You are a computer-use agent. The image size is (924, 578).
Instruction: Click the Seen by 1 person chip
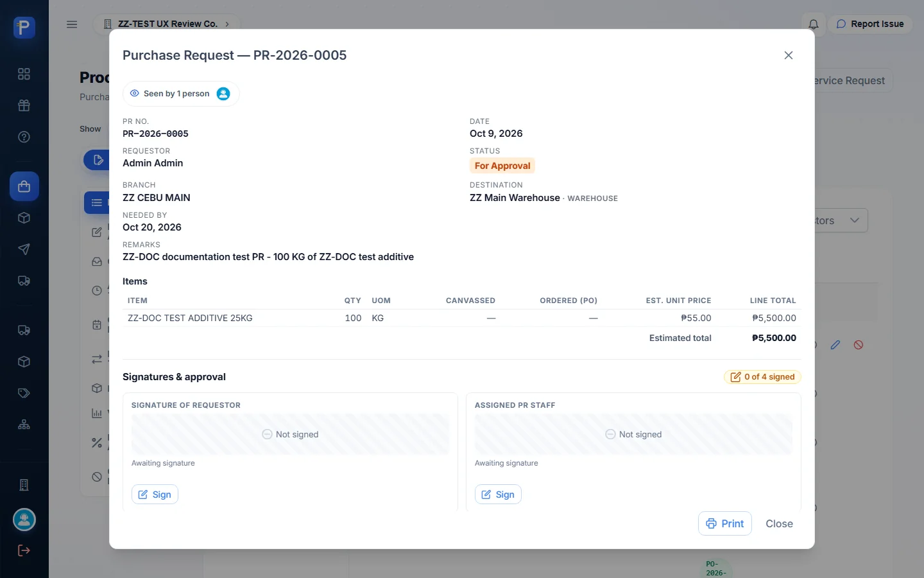(x=181, y=94)
